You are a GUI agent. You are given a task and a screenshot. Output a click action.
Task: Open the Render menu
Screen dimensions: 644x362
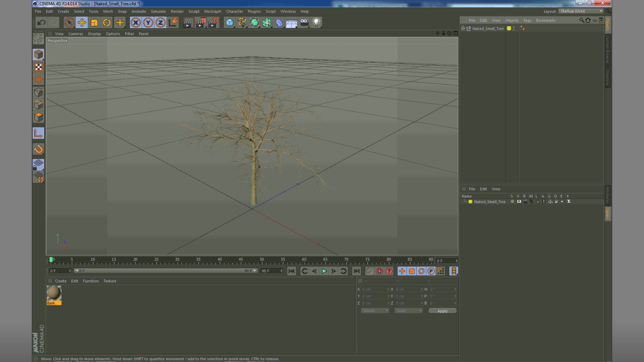point(177,11)
